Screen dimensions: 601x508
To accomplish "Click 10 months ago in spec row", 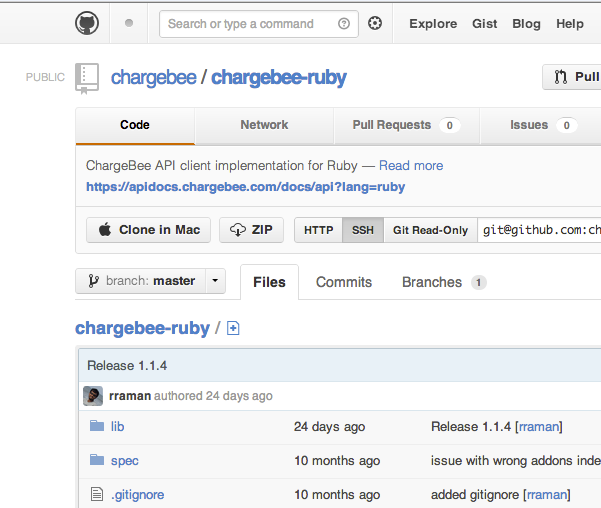I will point(337,461).
